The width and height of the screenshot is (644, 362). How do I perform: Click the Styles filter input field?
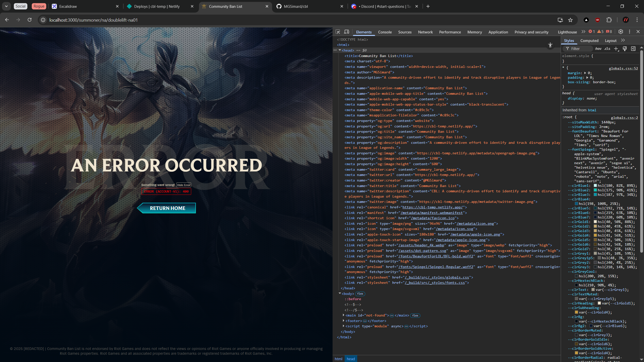point(578,49)
